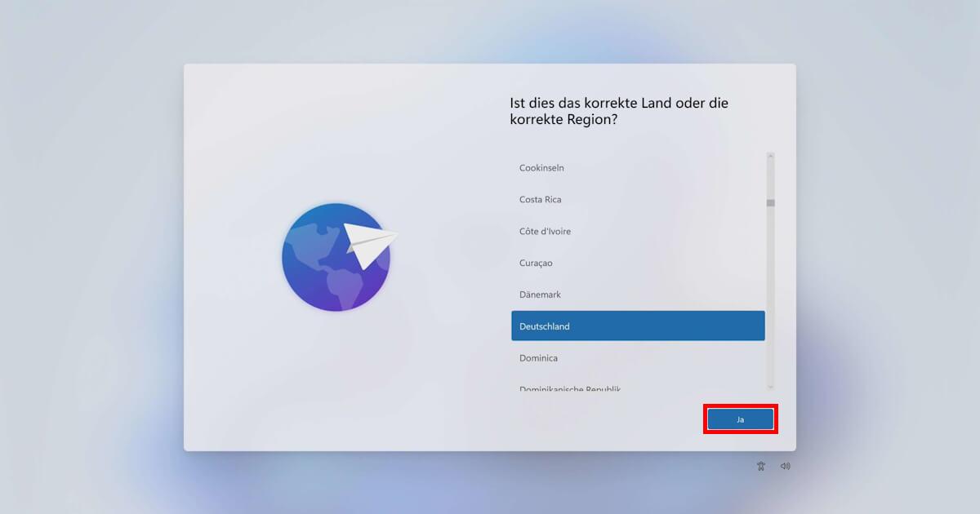The image size is (980, 514).
Task: Select Deutschland from the country list
Action: [639, 326]
